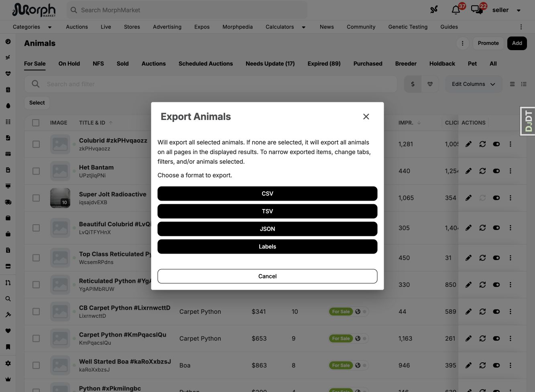Image resolution: width=535 pixels, height=392 pixels.
Task: Click the Promote button
Action: pyautogui.click(x=488, y=43)
